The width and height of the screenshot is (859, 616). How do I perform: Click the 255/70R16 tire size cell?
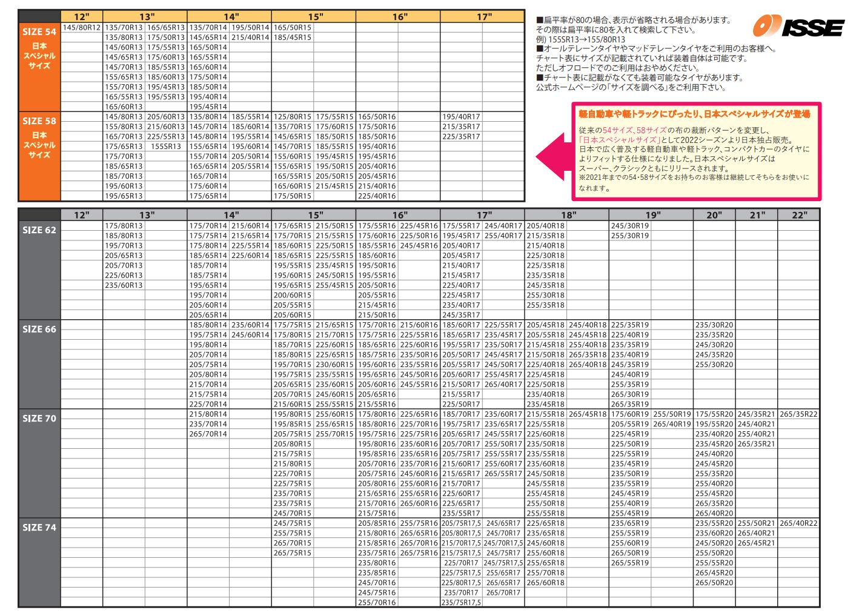coord(377,603)
